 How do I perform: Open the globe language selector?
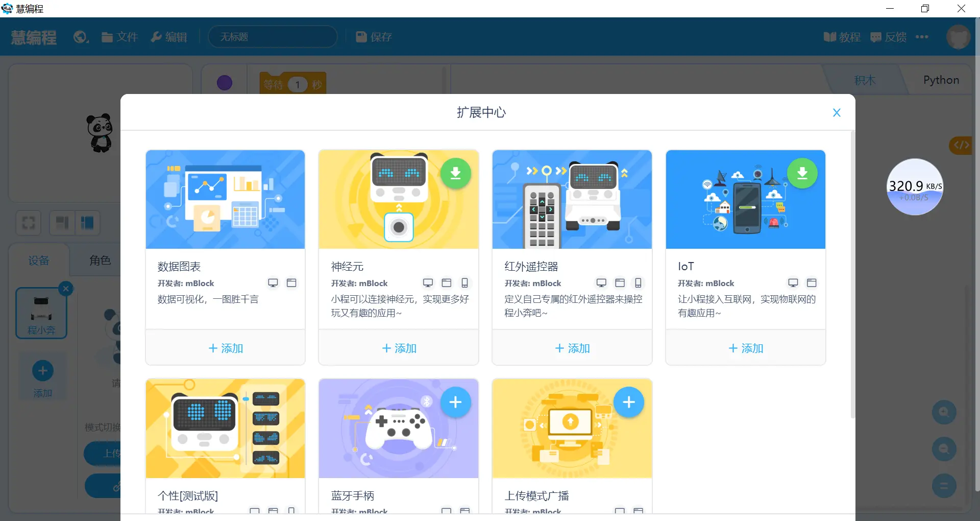(81, 37)
